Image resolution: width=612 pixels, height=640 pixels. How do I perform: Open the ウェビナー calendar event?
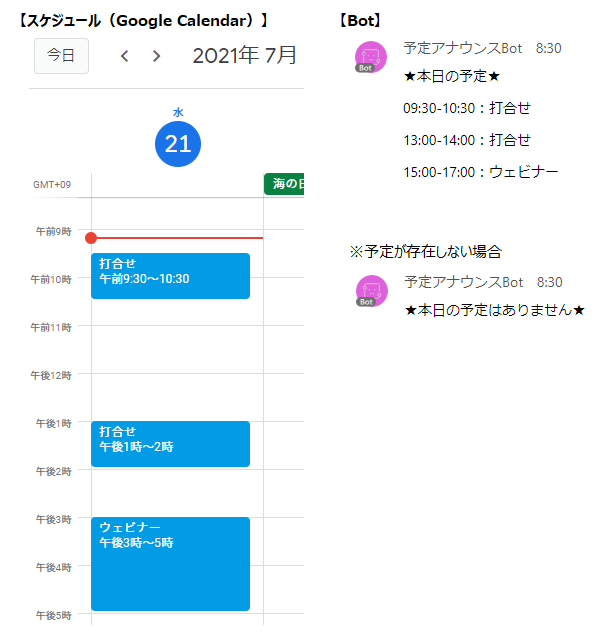click(x=170, y=562)
